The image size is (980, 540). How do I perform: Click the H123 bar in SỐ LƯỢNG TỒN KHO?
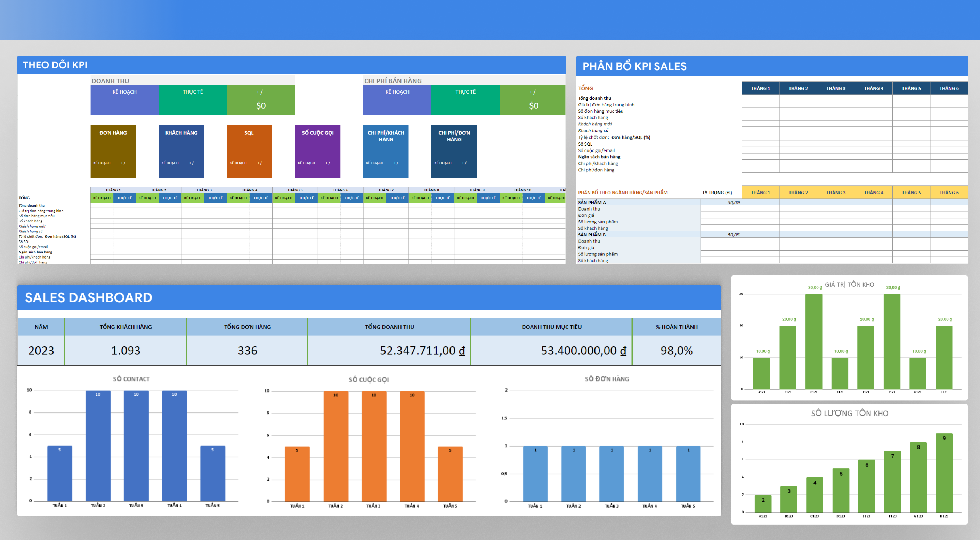pos(944,473)
